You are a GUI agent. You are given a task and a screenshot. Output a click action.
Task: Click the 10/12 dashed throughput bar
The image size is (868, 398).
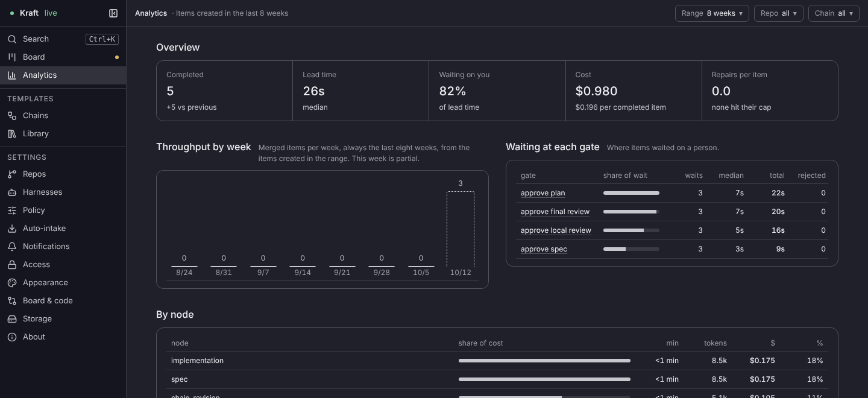pos(461,229)
